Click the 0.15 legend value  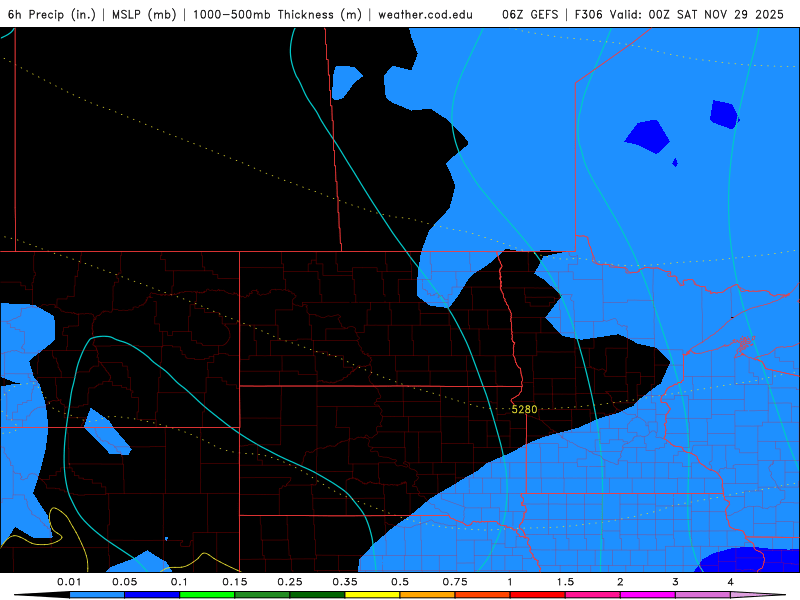pyautogui.click(x=235, y=582)
